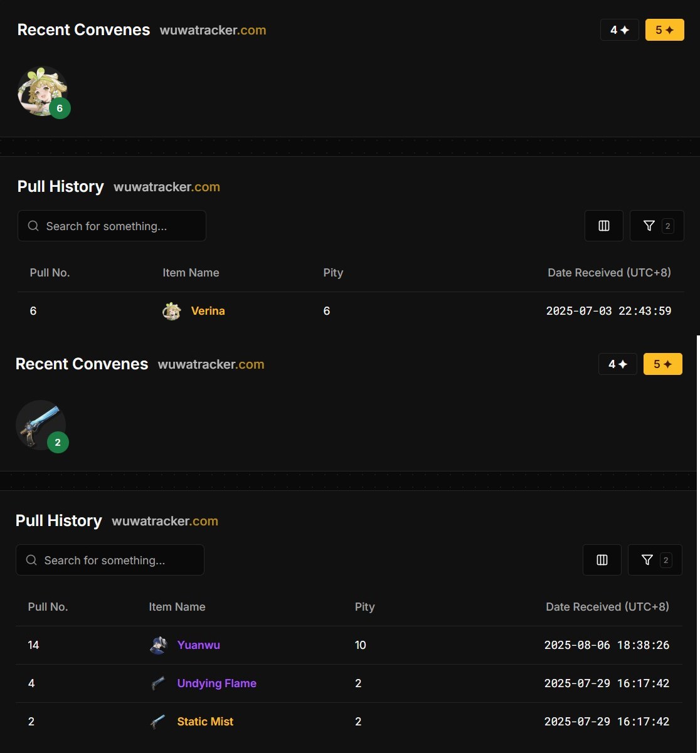This screenshot has height=753, width=700.
Task: Click the Static Mist pistol convene thumbnail
Action: [41, 425]
